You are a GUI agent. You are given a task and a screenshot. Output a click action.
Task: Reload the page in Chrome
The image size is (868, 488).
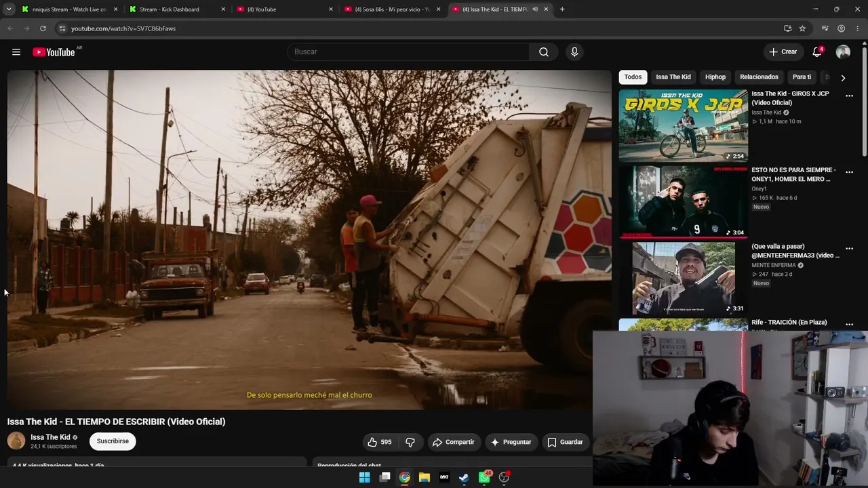click(43, 28)
